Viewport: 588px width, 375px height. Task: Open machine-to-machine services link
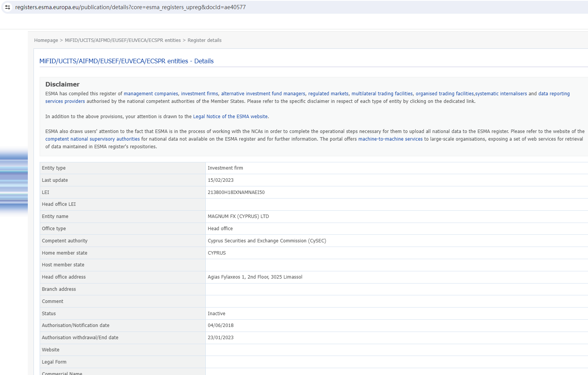coord(390,139)
